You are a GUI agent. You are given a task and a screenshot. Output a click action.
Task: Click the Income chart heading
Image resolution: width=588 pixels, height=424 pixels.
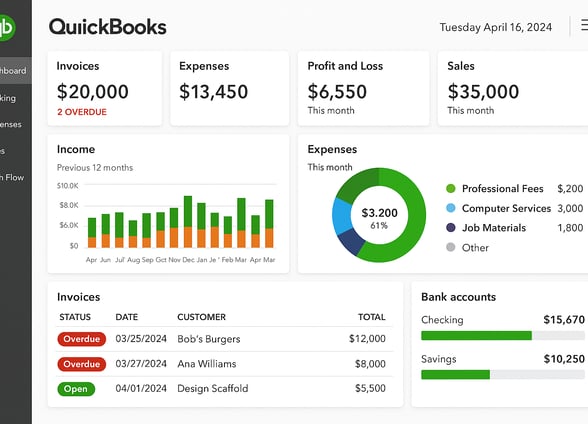coord(76,149)
